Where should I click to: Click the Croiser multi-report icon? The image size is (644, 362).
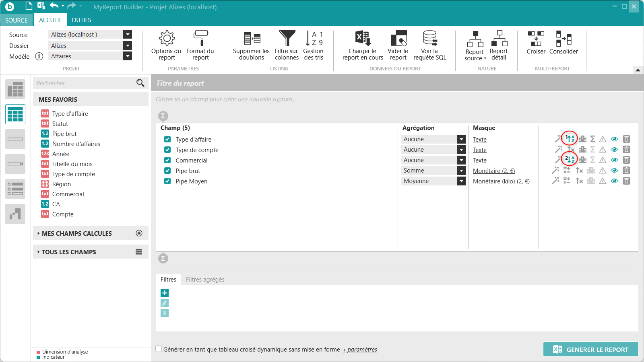(536, 43)
